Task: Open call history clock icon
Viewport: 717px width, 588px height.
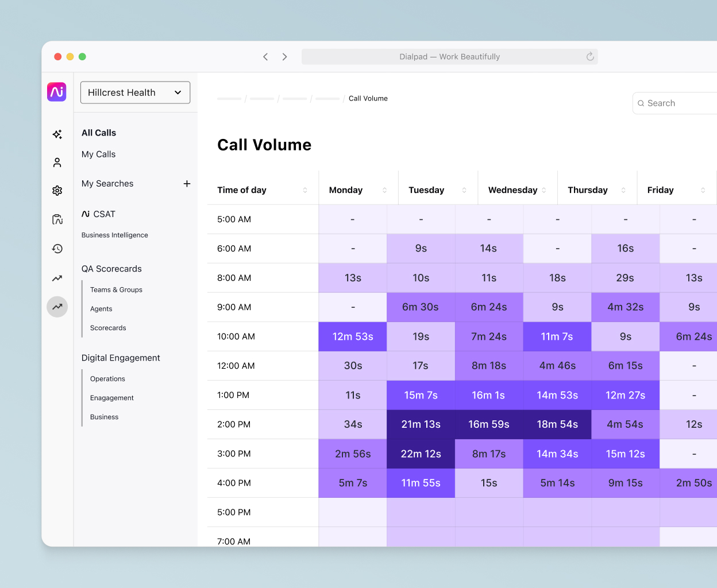Action: click(57, 249)
